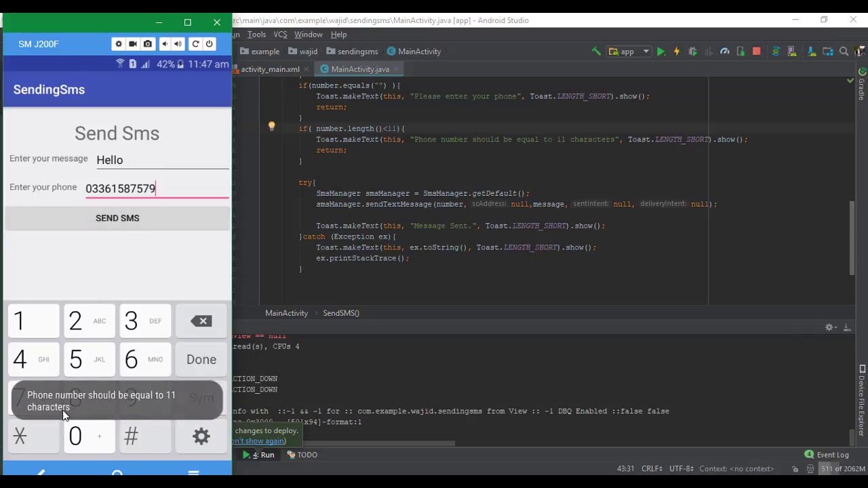Click the 43:31 caret position indicator
Image resolution: width=868 pixels, height=488 pixels.
(625, 469)
